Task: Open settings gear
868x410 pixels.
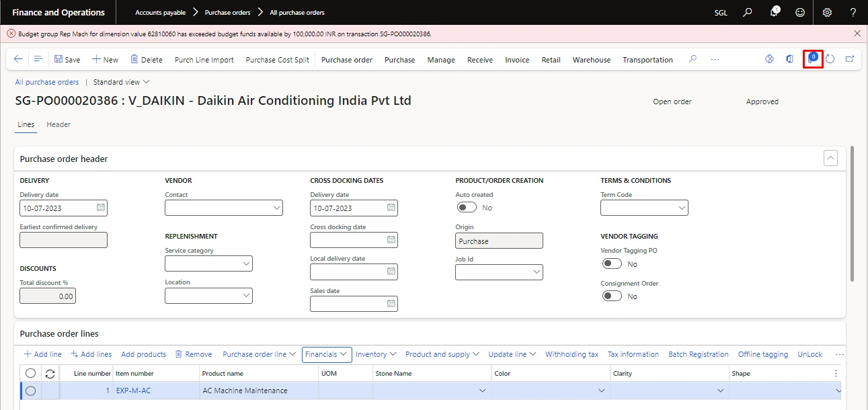Action: [x=827, y=12]
